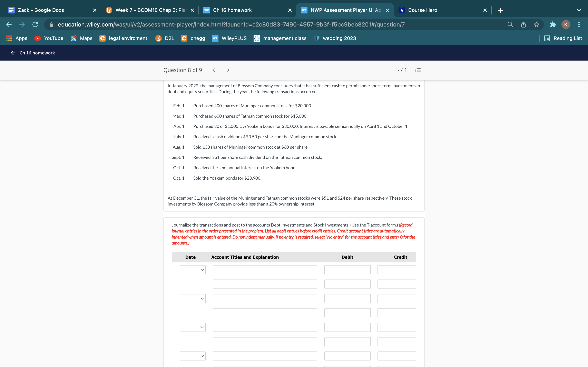Viewport: 588px width, 367px height.
Task: Click the first Account Titles input field
Action: coord(265,270)
